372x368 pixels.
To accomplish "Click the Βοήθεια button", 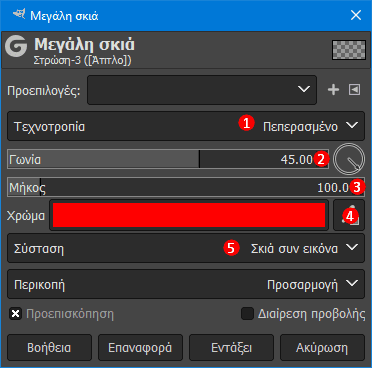I will coord(49,348).
